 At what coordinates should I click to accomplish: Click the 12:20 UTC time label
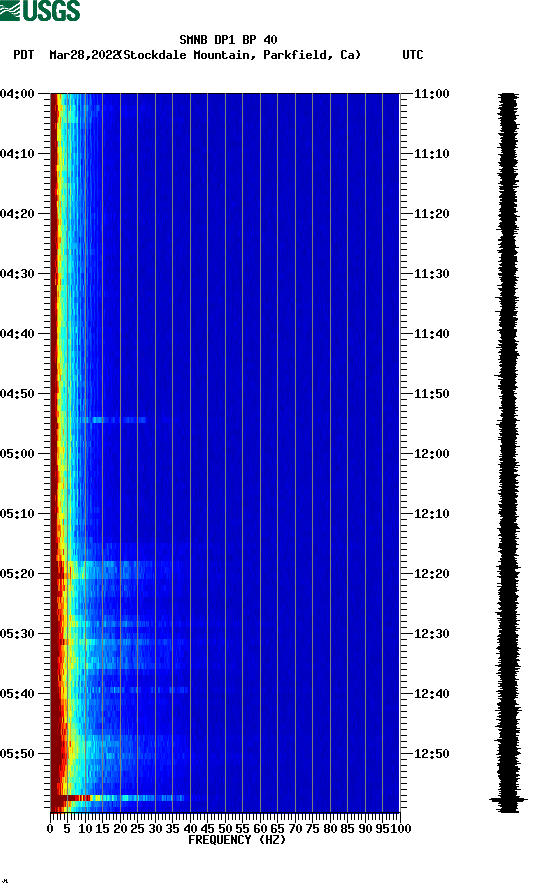point(431,574)
